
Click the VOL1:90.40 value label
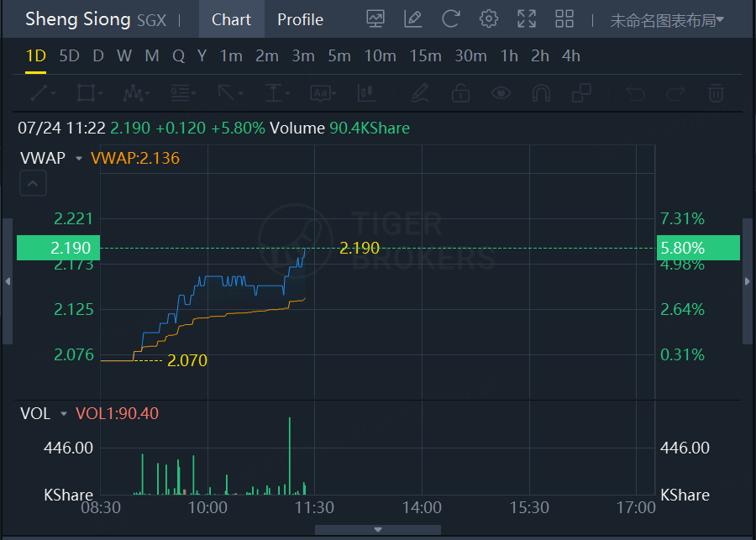tap(117, 414)
